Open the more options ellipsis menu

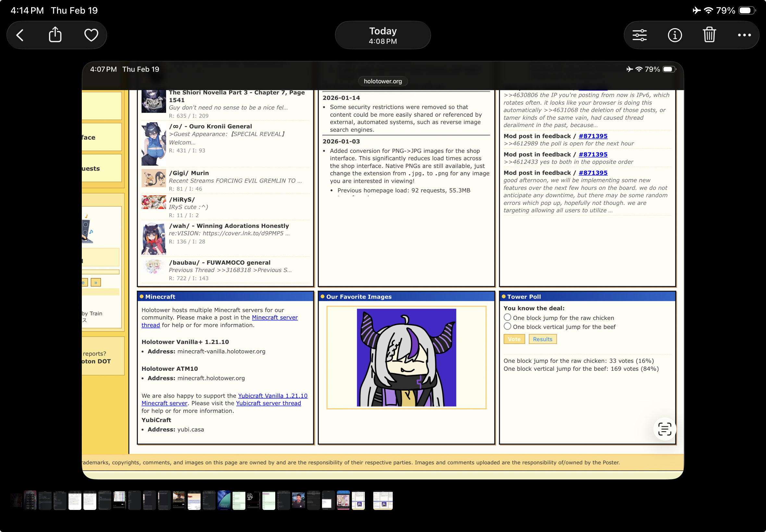[x=744, y=35]
